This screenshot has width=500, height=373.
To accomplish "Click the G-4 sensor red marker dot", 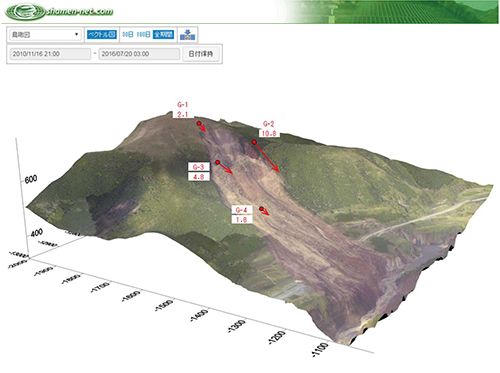I will [262, 209].
